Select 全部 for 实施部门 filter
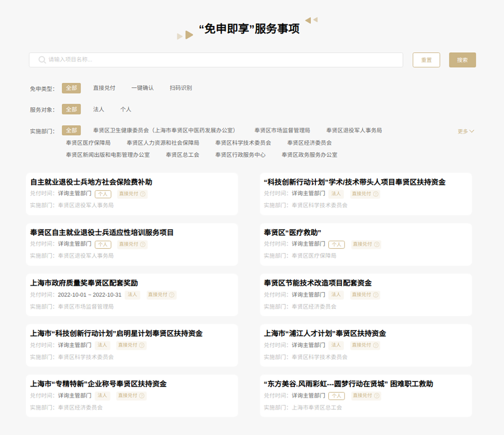Viewport: 504px width, 435px height. [71, 130]
